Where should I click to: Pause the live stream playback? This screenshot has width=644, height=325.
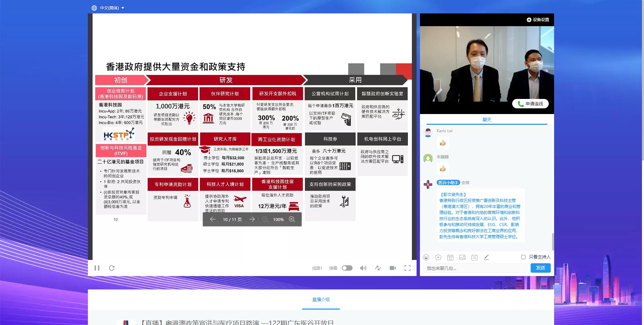pos(97,268)
